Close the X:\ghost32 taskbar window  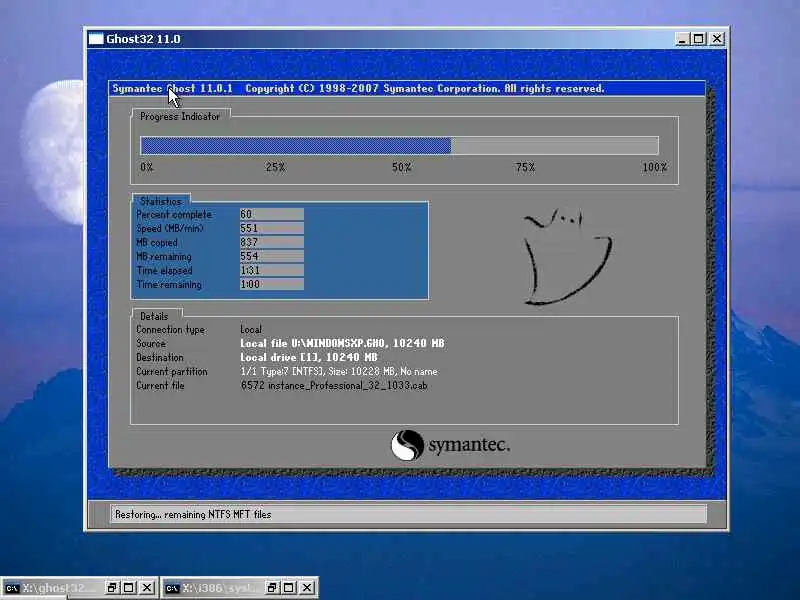[x=147, y=588]
